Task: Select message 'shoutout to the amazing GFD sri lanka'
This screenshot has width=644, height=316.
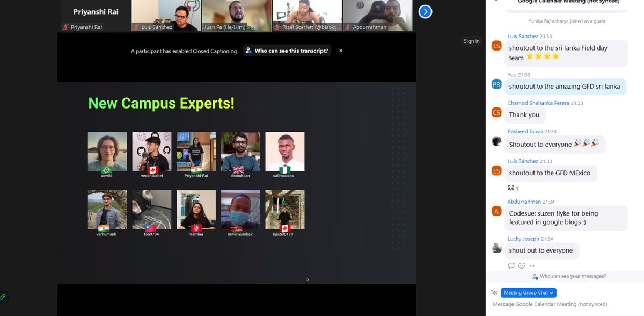Action: click(565, 87)
